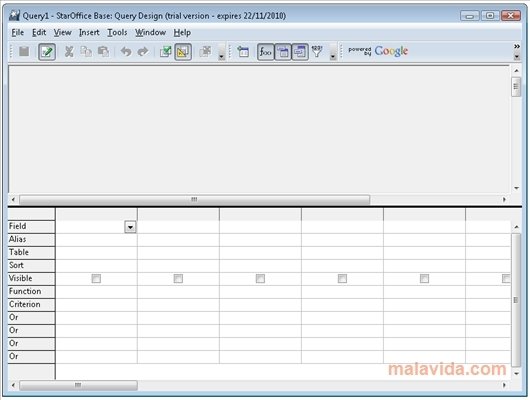Click the Cut scissors icon
Screen dimensions: 530x400
(x=69, y=51)
